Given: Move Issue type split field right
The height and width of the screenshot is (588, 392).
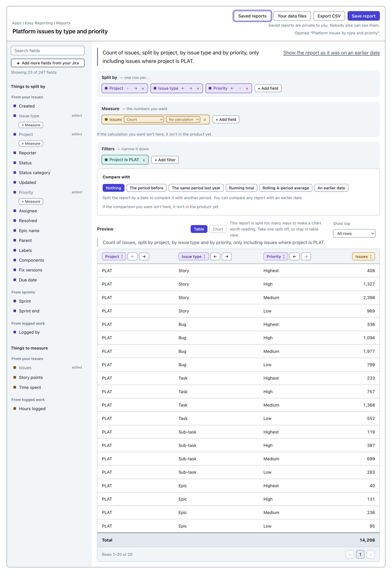Looking at the screenshot, I should tap(191, 88).
